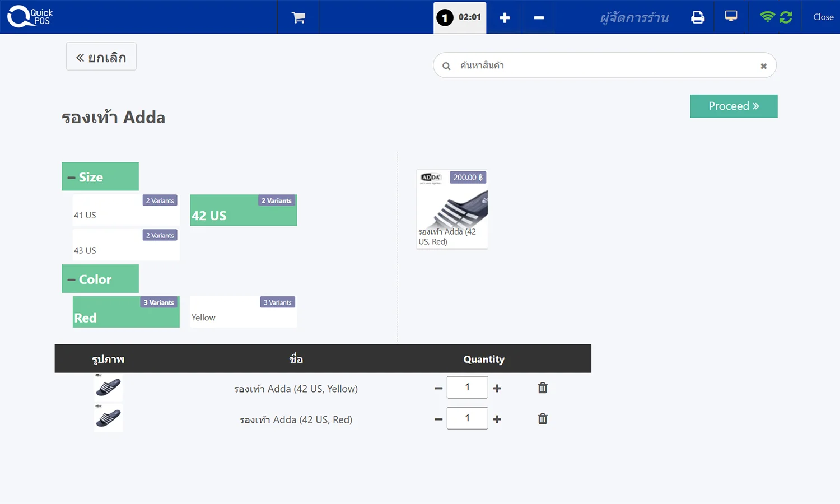This screenshot has width=840, height=504.
Task: Click the printer icon in header
Action: pyautogui.click(x=697, y=17)
